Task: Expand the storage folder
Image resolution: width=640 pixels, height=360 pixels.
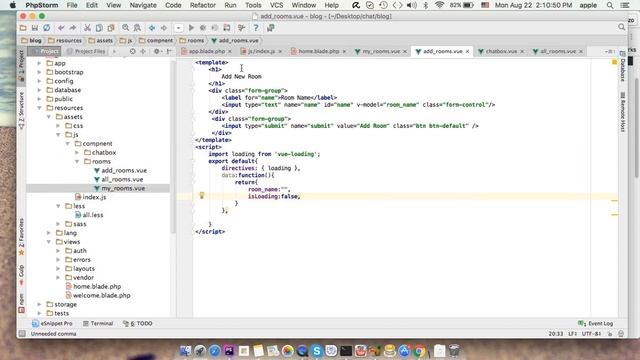Action: point(40,304)
